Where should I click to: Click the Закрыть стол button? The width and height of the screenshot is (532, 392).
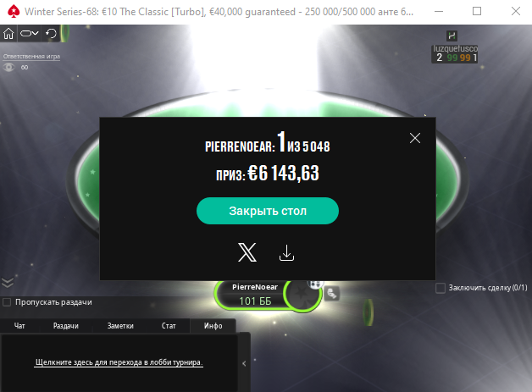click(x=268, y=211)
